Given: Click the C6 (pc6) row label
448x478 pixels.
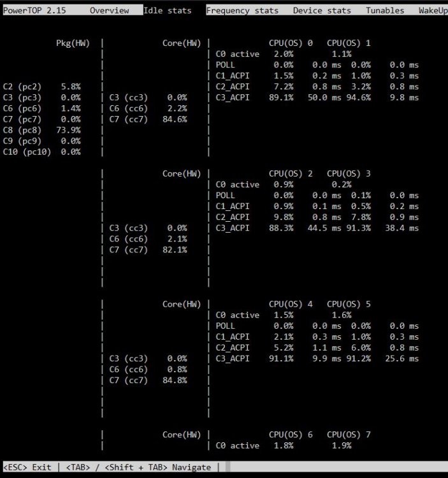Looking at the screenshot, I should (22, 108).
